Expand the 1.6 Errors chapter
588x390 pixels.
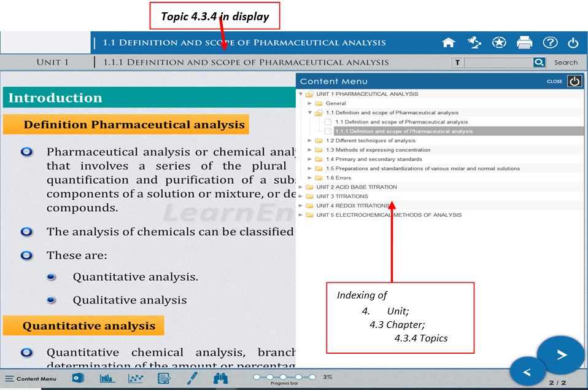[310, 177]
